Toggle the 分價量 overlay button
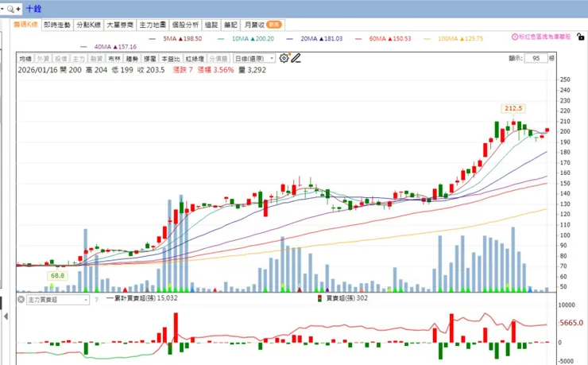The image size is (588, 365). point(219,59)
